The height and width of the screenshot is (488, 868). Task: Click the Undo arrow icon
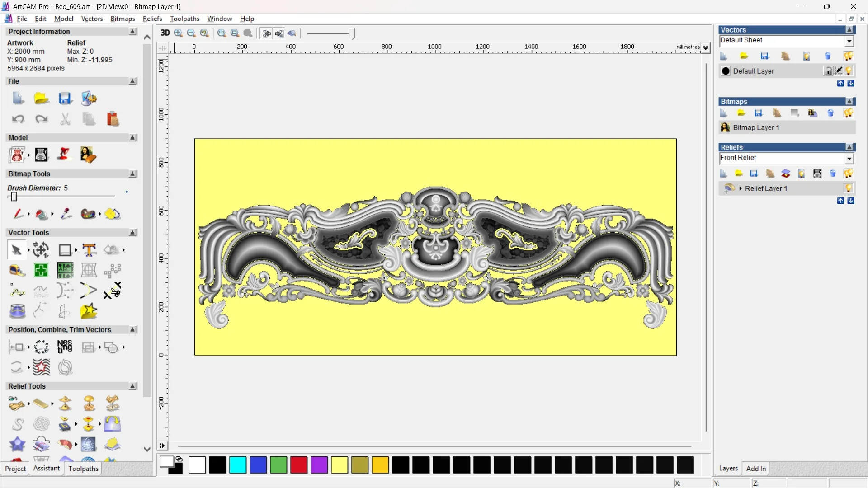[18, 119]
